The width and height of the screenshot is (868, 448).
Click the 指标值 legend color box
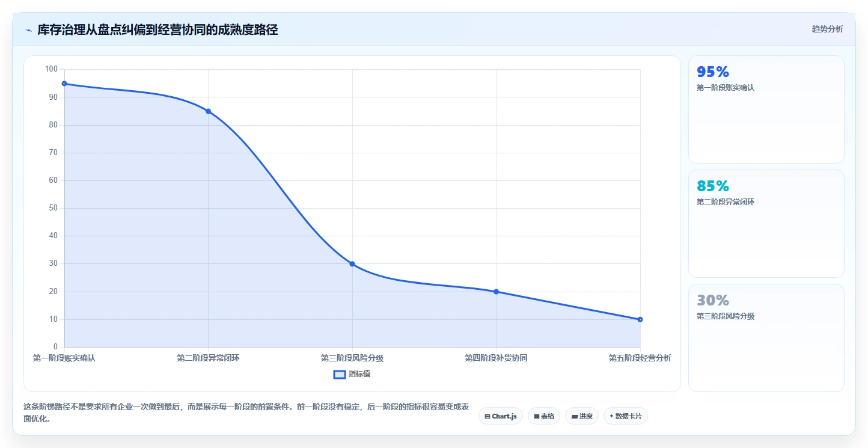click(x=340, y=374)
